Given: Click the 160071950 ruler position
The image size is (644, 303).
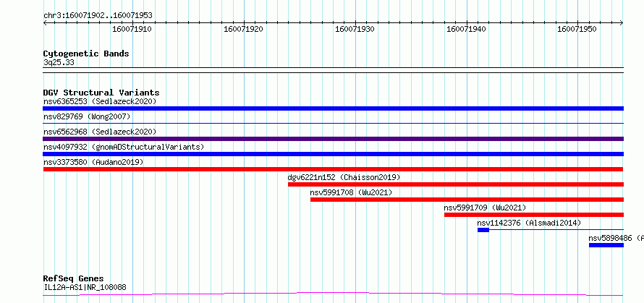Looking at the screenshot, I should pos(577,29).
